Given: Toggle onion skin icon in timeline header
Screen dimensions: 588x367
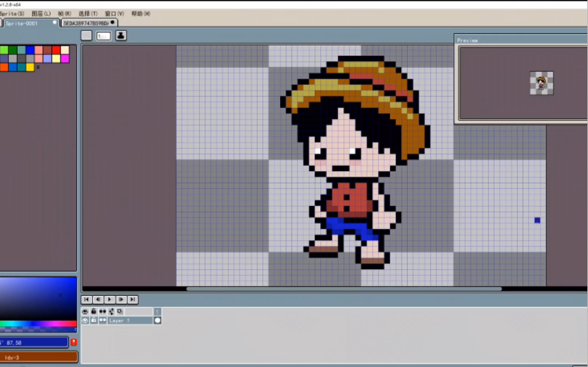Looking at the screenshot, I should click(x=111, y=311).
